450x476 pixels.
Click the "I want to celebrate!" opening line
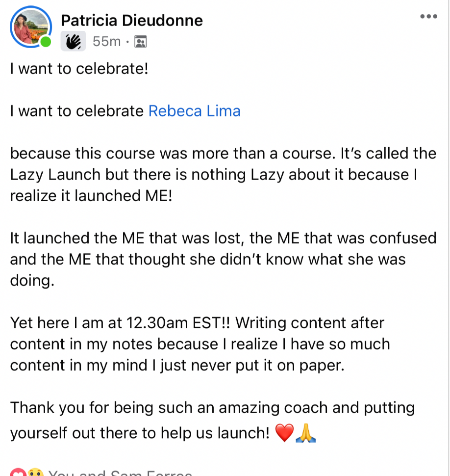click(79, 69)
